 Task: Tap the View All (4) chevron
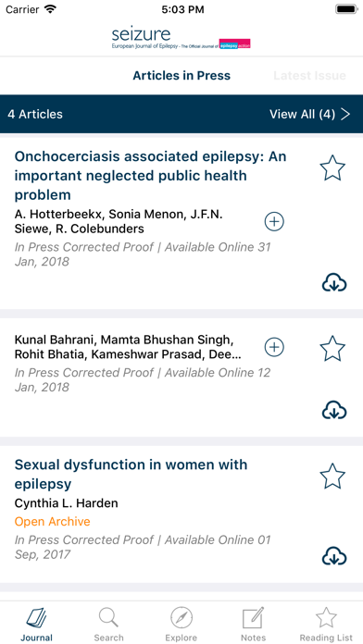(345, 114)
